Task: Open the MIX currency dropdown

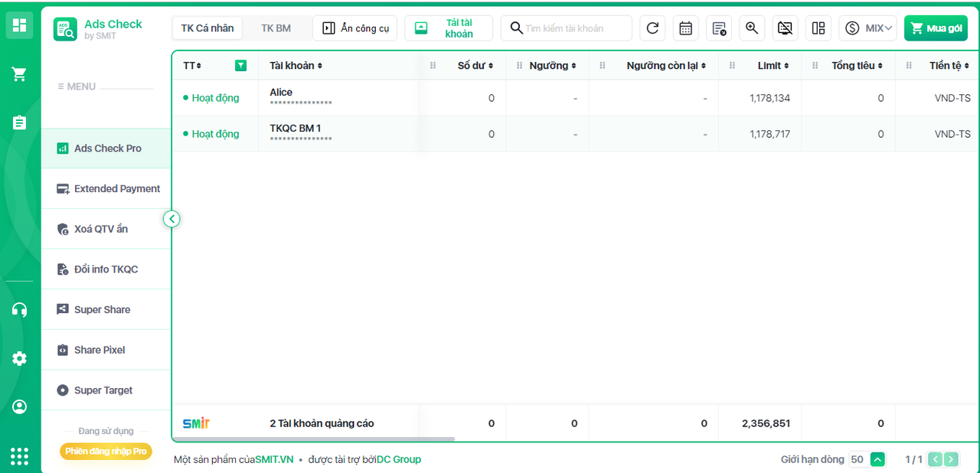Action: click(x=867, y=28)
